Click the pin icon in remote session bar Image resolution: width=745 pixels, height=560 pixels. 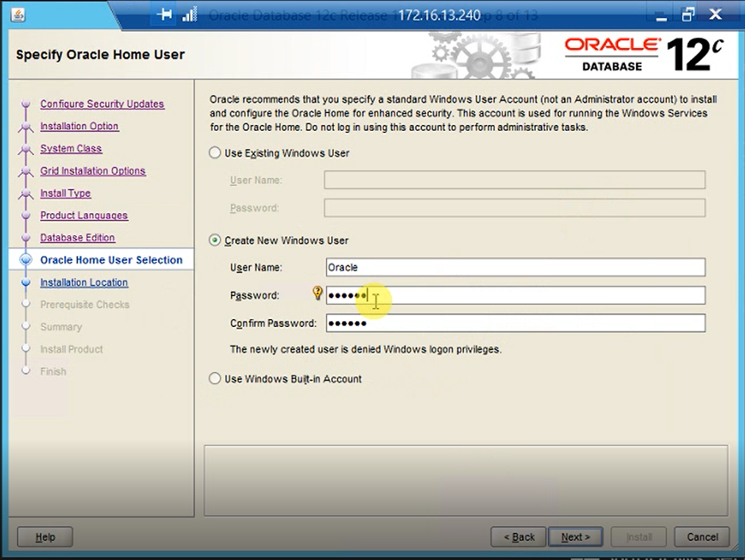(x=165, y=15)
